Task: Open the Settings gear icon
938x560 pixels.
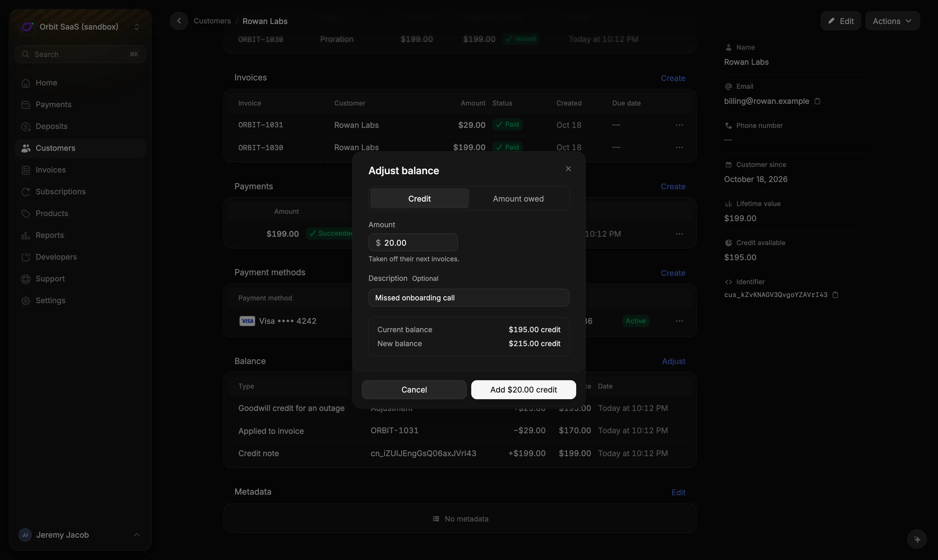Action: pos(26,301)
